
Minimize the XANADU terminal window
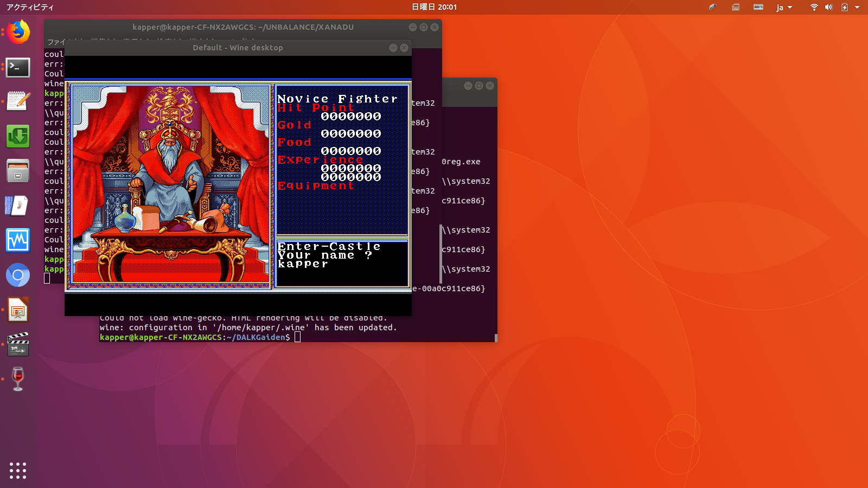coord(413,27)
